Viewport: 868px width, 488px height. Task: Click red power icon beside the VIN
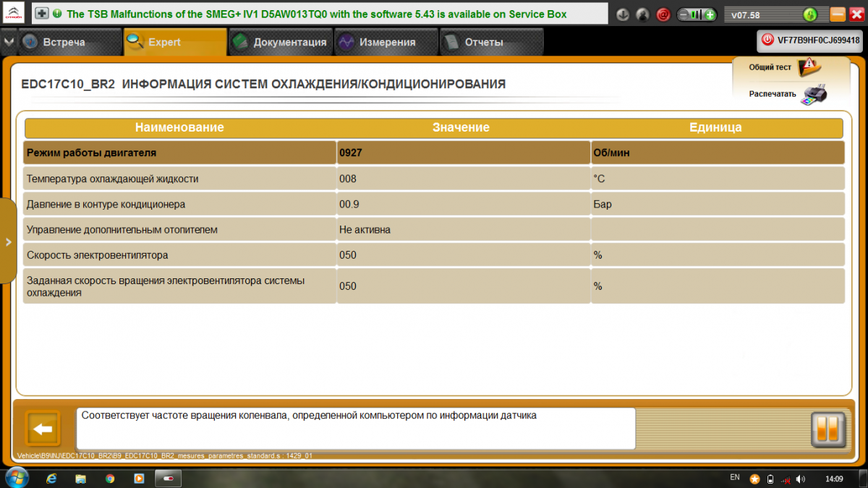point(768,41)
